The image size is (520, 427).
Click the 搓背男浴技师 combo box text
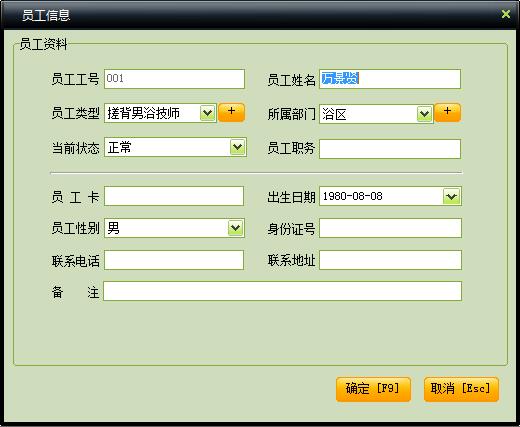pyautogui.click(x=143, y=113)
